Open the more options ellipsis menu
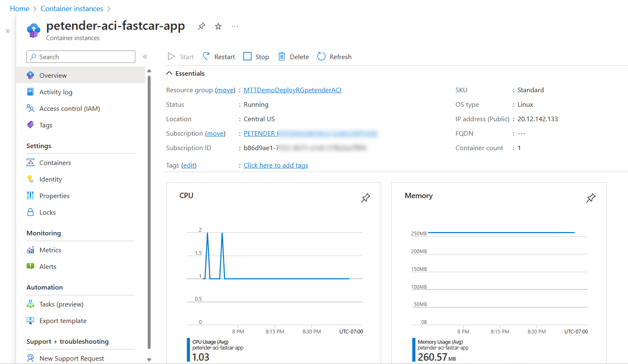Image resolution: width=628 pixels, height=364 pixels. click(x=235, y=26)
